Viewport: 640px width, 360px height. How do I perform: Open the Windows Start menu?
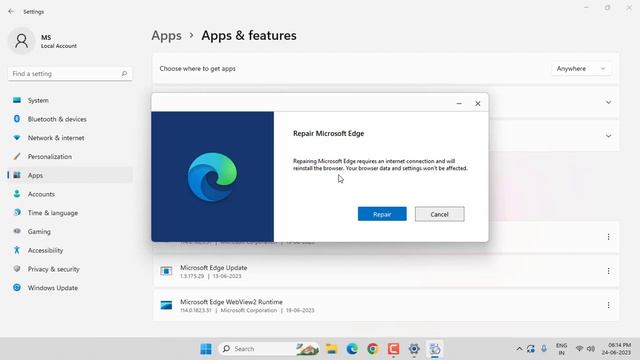pos(206,349)
